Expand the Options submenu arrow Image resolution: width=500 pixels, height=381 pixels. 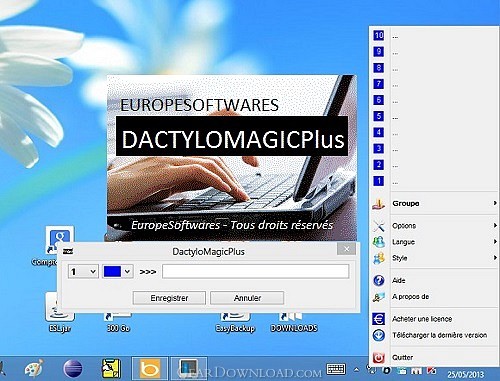point(495,226)
